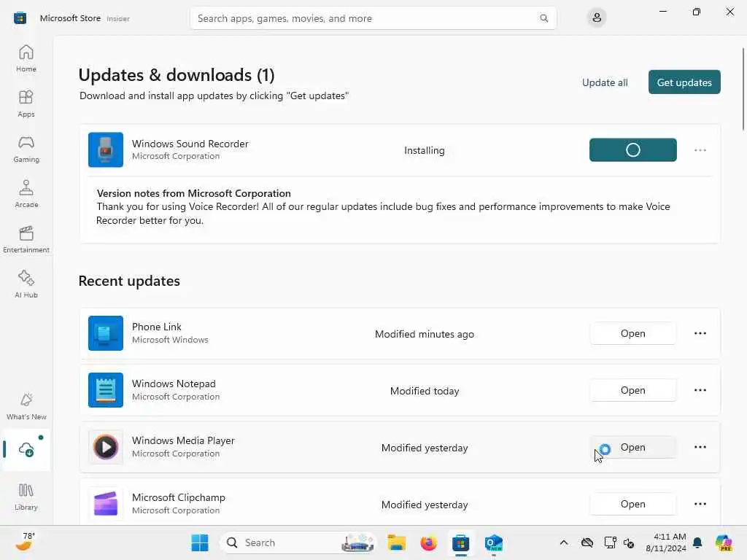747x560 pixels.
Task: Select Arcade in the sidebar
Action: [x=26, y=194]
